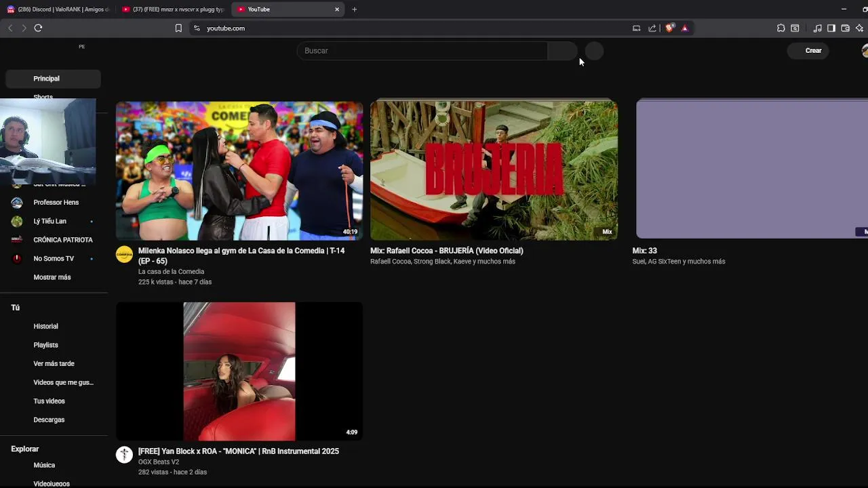Open the Brave Wallet icon
This screenshot has width=868, height=488.
tap(846, 28)
